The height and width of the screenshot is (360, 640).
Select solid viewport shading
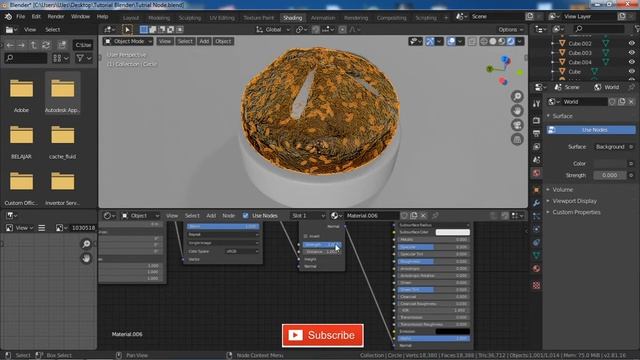click(493, 41)
